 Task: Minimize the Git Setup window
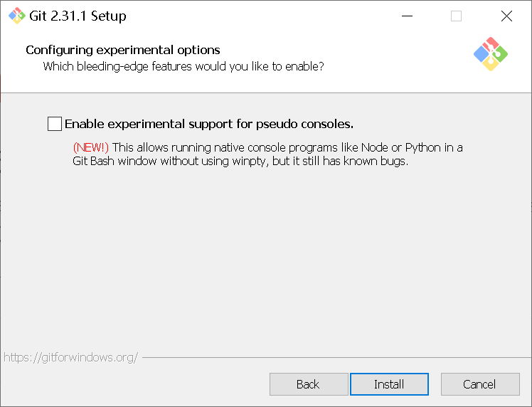(x=407, y=16)
